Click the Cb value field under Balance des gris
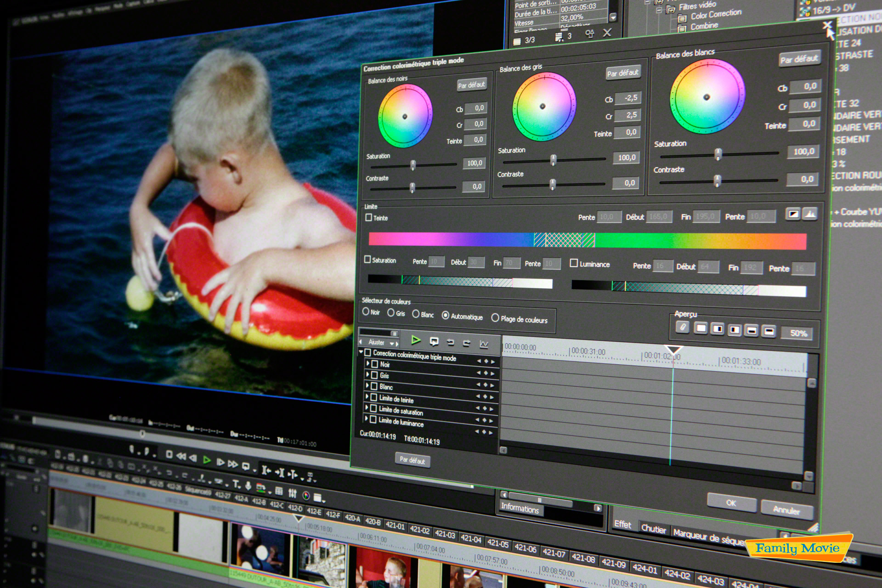This screenshot has height=588, width=882. click(x=628, y=98)
